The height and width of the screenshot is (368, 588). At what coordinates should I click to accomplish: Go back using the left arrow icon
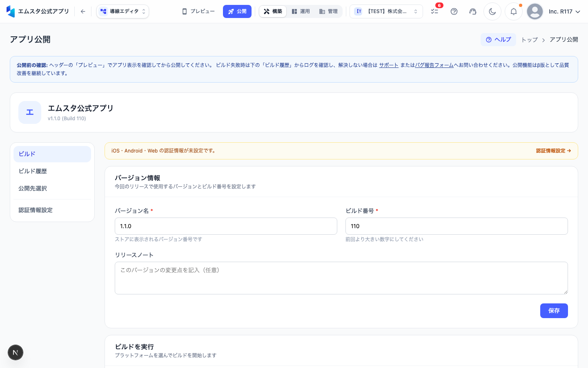[x=83, y=11]
